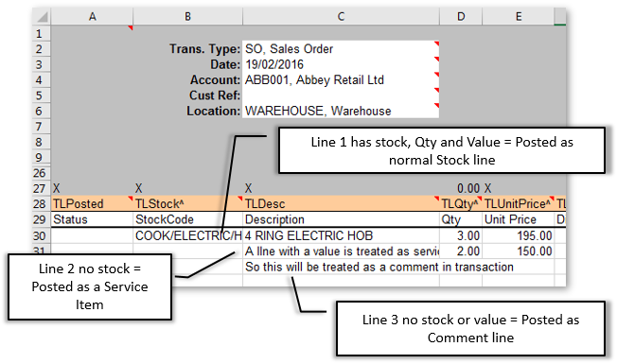Click the quantity cell showing 3.00
The width and height of the screenshot is (617, 364).
tap(461, 235)
